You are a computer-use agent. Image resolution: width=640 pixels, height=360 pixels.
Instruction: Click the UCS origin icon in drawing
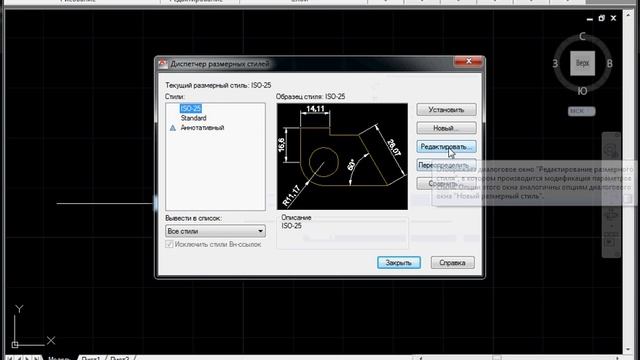(15, 344)
